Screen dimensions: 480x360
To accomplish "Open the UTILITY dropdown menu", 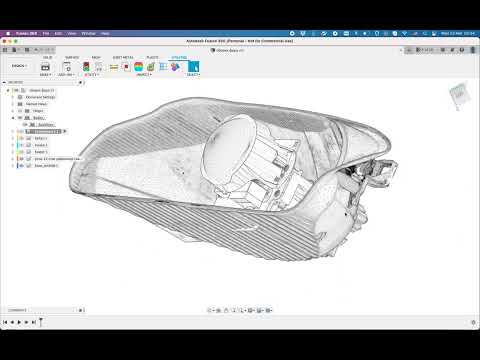I will 91,75.
